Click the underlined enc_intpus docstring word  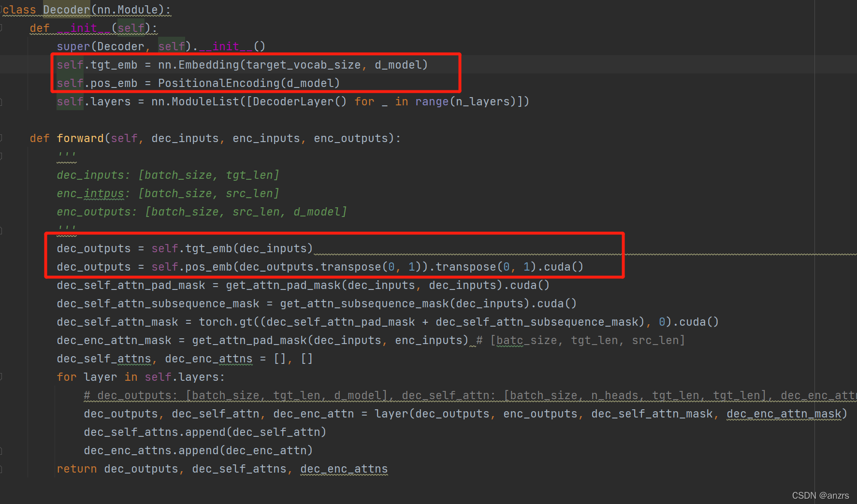[89, 193]
